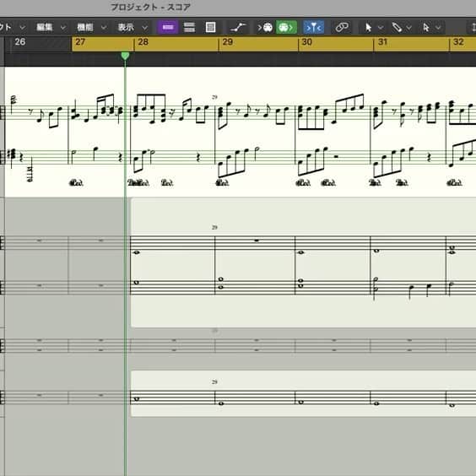Click the プロジェクト - スコア window title
Viewport: 476px width, 476px height.
150,7
